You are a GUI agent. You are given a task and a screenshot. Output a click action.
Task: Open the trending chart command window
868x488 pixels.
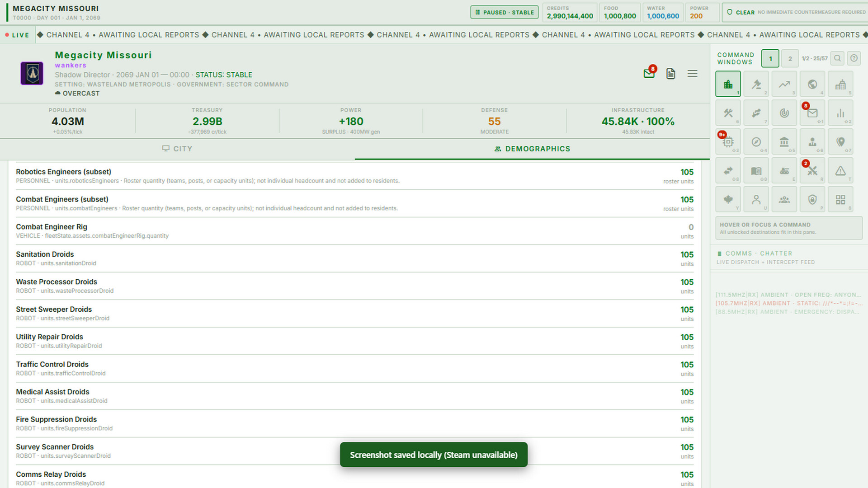pos(784,84)
